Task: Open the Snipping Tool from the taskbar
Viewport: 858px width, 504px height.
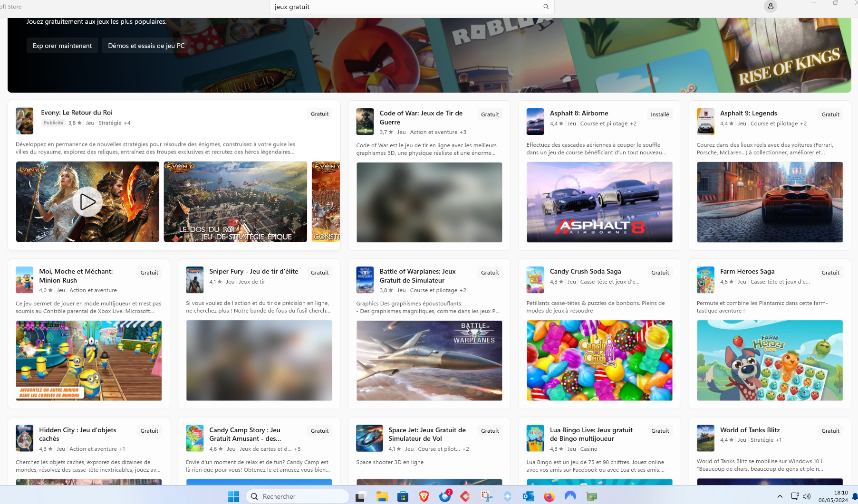Action: tap(486, 496)
